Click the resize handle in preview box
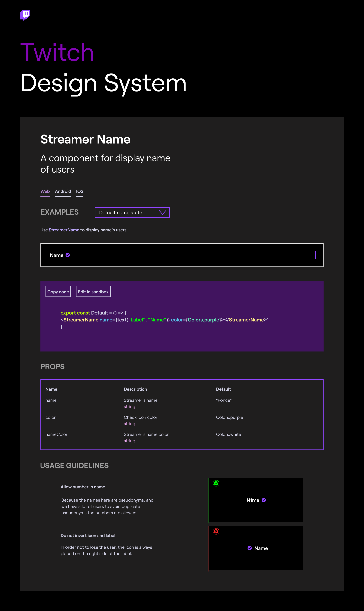 (x=316, y=255)
